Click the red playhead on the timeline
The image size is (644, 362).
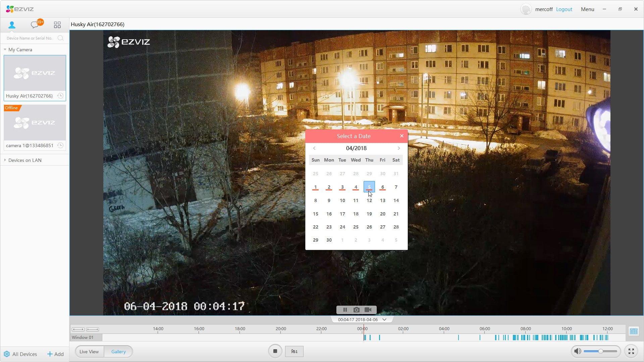(364, 333)
